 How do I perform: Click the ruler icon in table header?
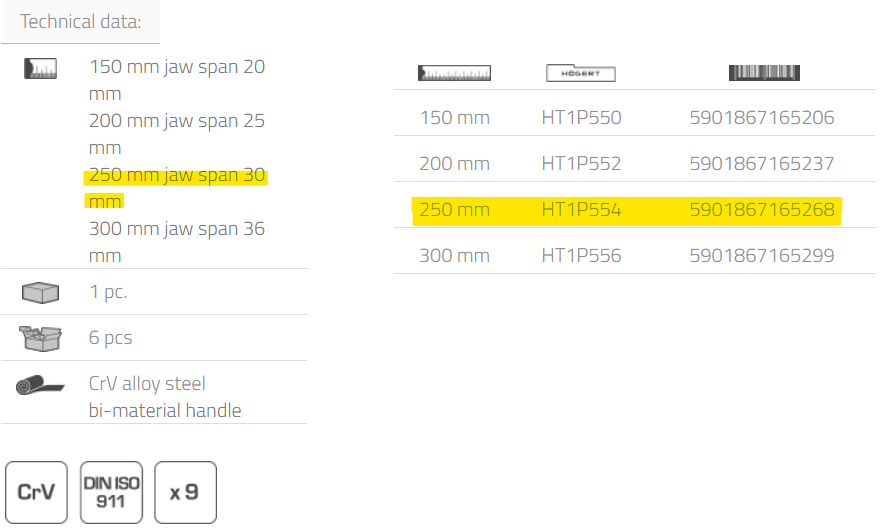point(455,73)
